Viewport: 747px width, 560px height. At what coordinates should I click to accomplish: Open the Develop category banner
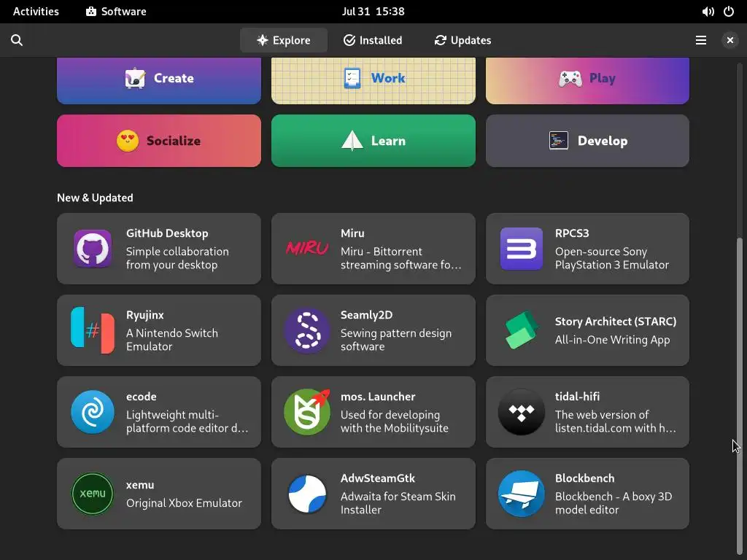click(x=587, y=141)
